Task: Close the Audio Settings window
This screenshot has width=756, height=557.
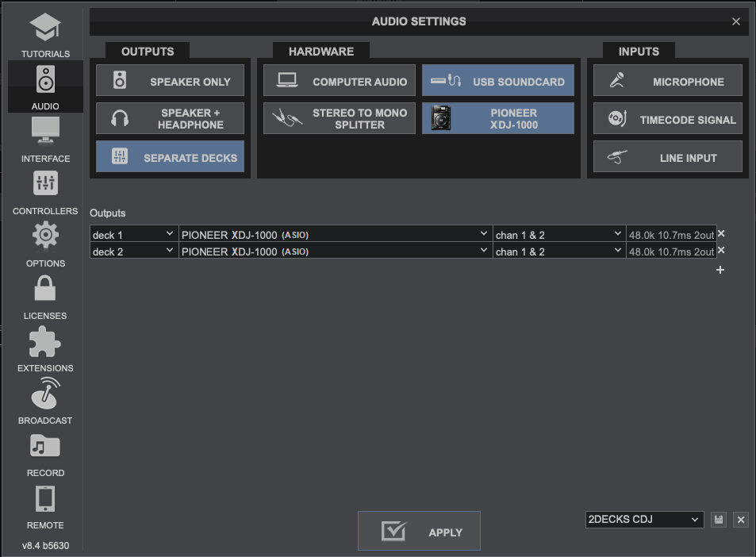Action: click(735, 21)
